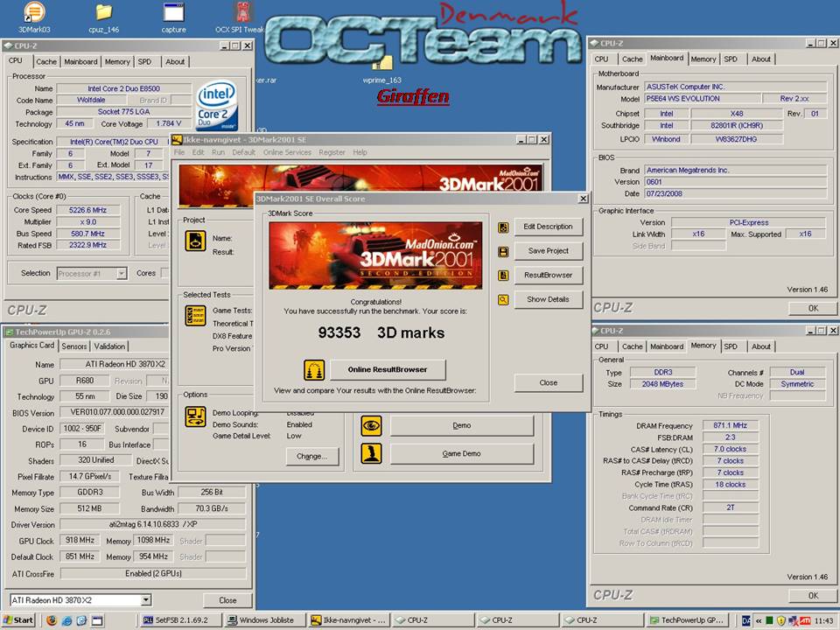Click Close in the Overall Score dialog
The image size is (840, 630).
coord(548,382)
